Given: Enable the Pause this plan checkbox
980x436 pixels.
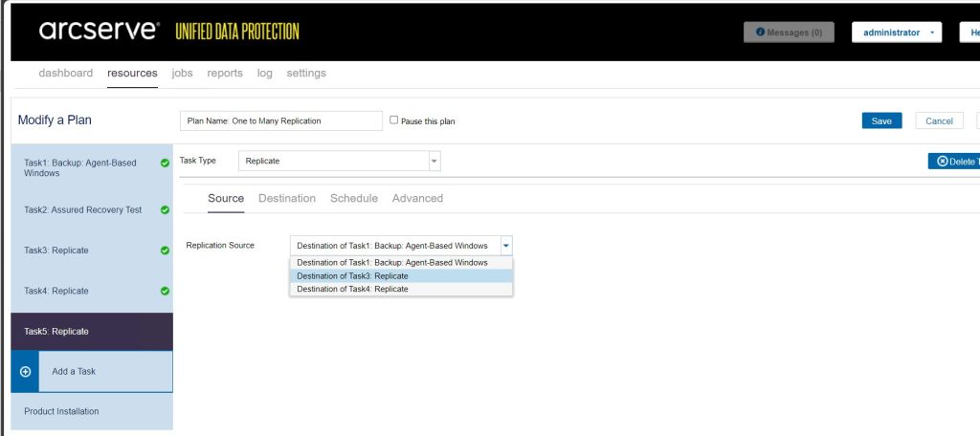Looking at the screenshot, I should point(393,120).
